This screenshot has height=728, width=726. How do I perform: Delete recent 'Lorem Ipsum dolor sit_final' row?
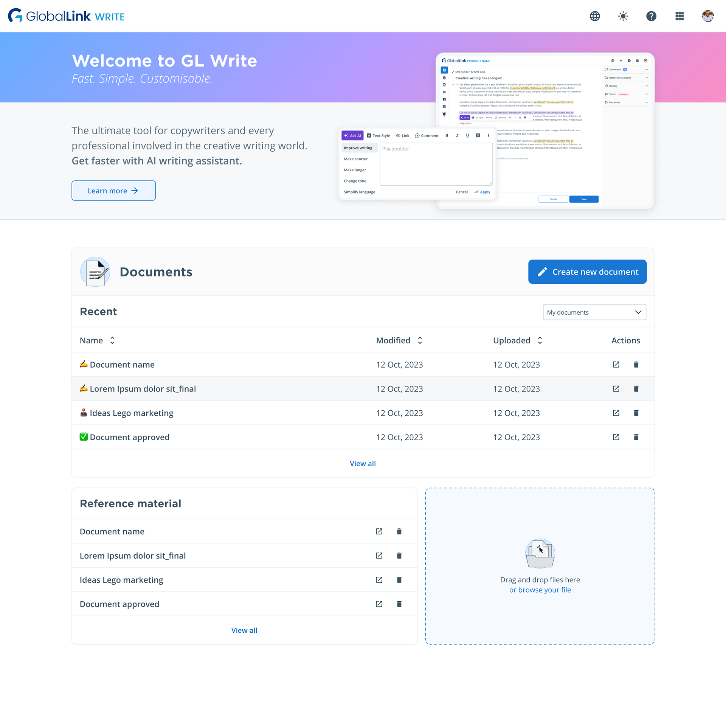636,388
